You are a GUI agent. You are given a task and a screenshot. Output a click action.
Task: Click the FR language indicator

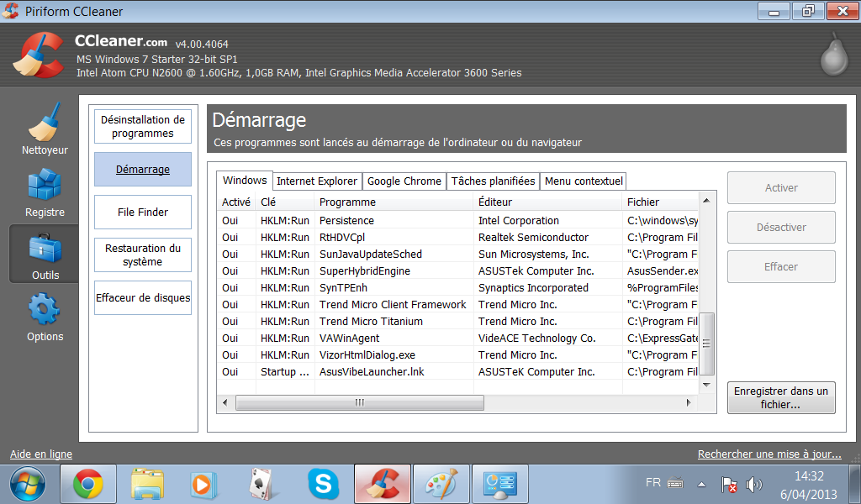click(x=652, y=483)
